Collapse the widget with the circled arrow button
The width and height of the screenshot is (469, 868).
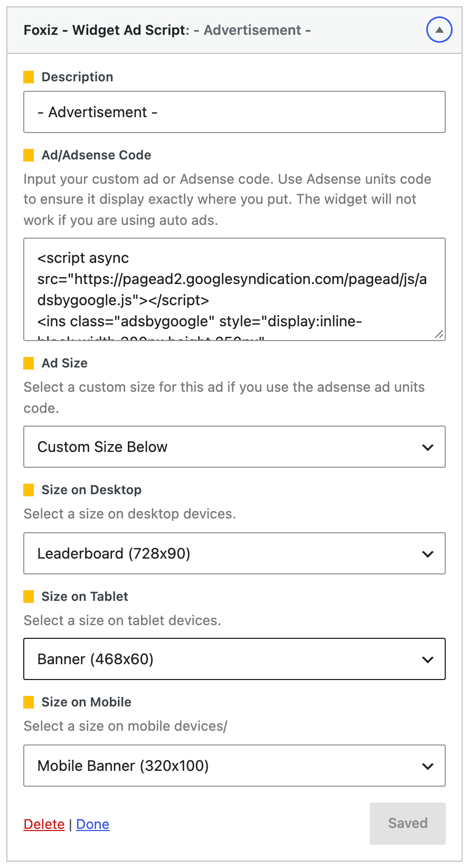coord(439,30)
